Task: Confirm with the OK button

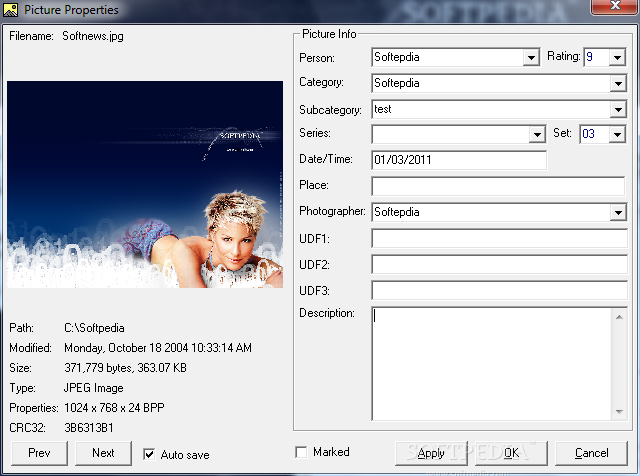Action: (511, 453)
